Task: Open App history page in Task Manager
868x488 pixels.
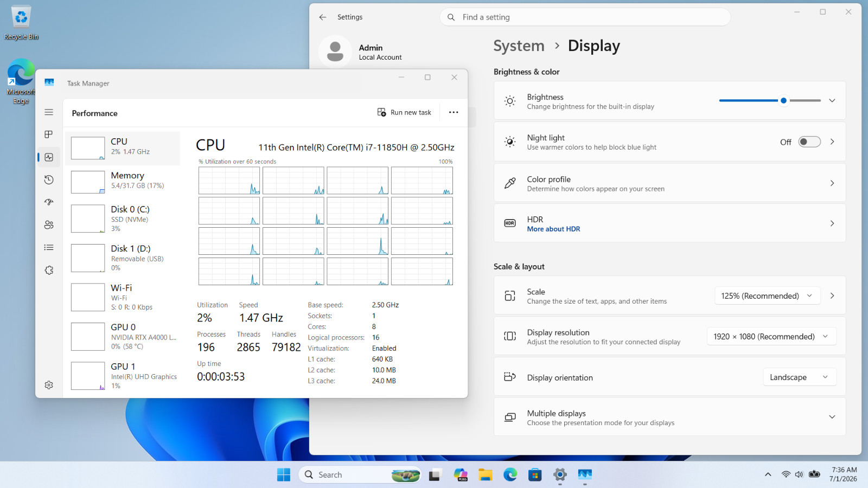Action: pyautogui.click(x=49, y=179)
